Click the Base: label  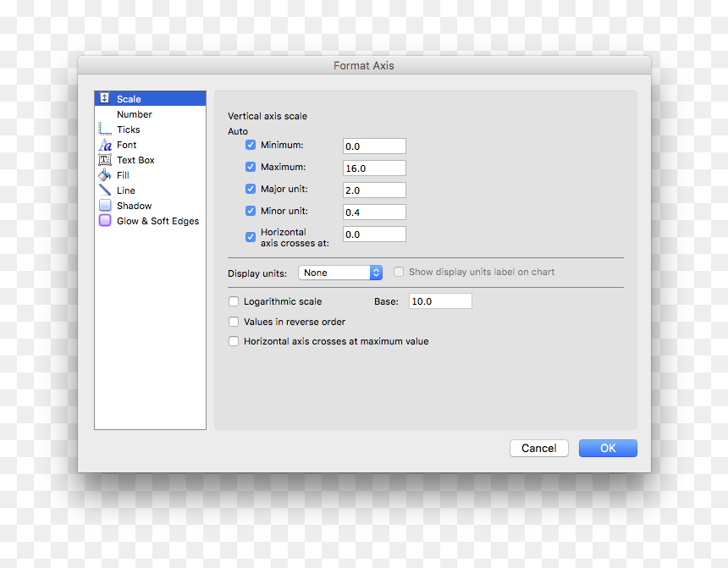click(x=386, y=301)
